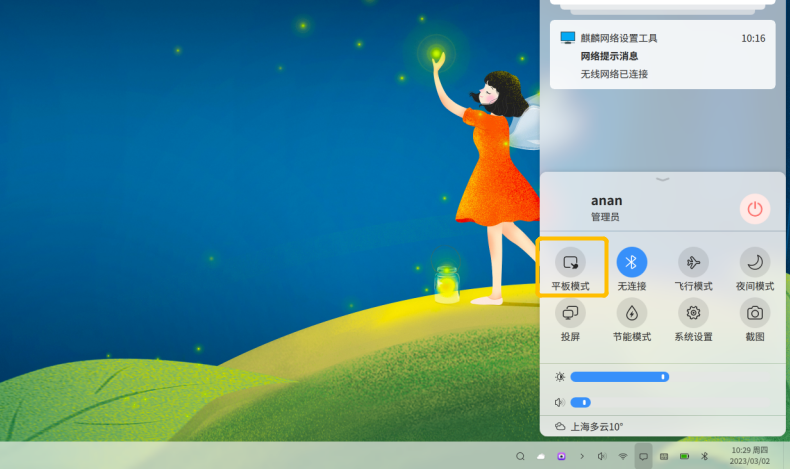Open the Wi-Fi network tray icon

pos(623,456)
